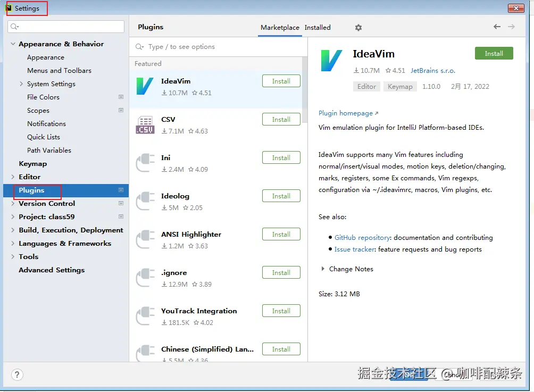
Task: Select the Plugins settings item
Action: [66, 190]
